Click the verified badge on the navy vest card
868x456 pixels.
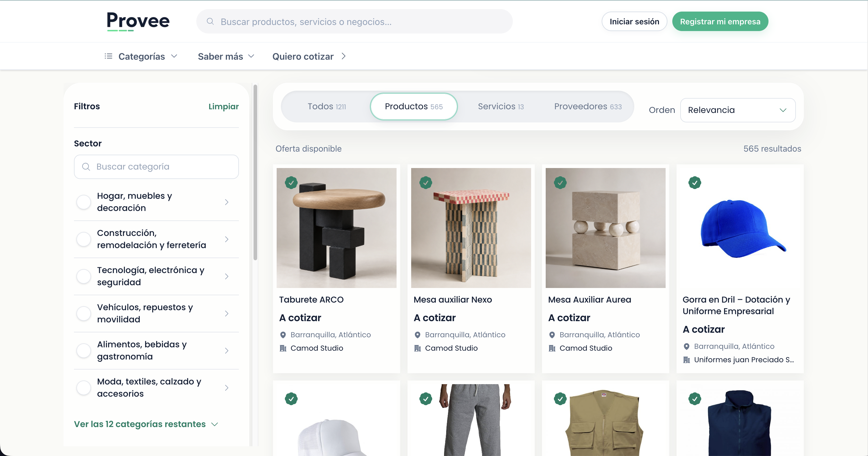point(695,398)
